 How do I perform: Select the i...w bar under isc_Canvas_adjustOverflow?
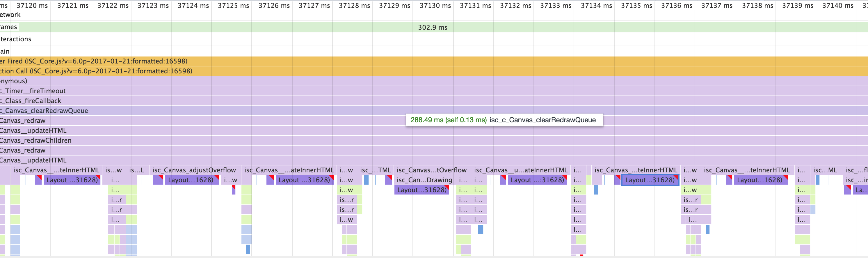click(x=231, y=180)
